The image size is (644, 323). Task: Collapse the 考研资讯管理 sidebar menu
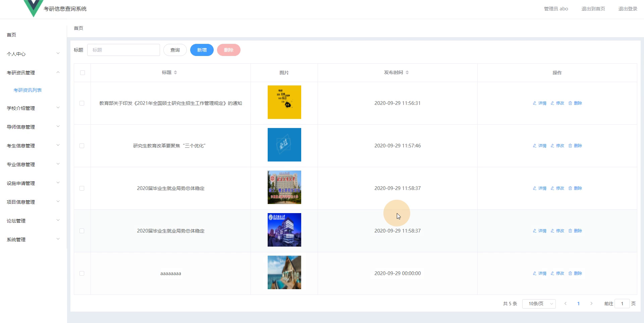click(33, 73)
